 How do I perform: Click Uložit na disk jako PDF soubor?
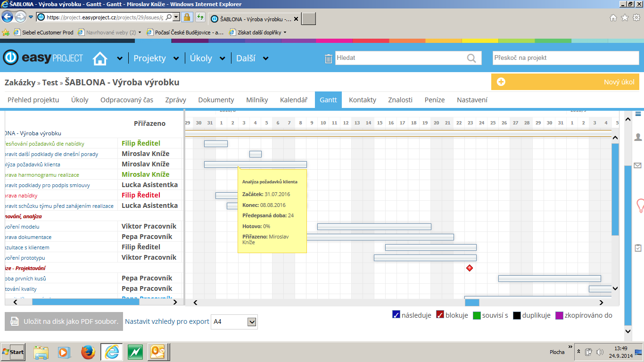tap(64, 321)
